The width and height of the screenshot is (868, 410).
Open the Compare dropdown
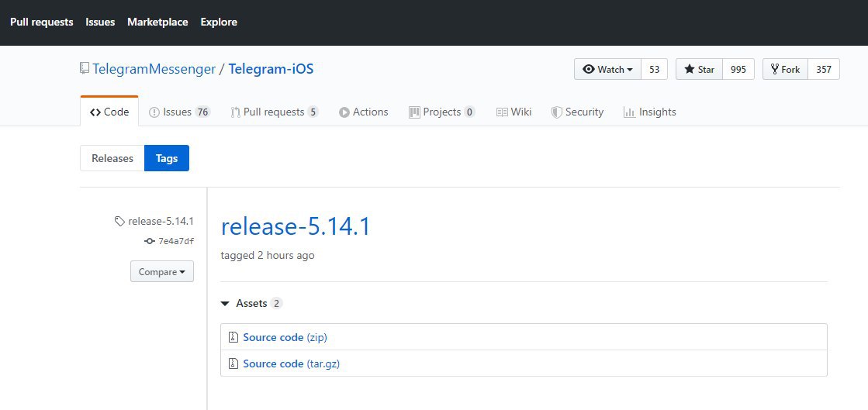pyautogui.click(x=162, y=272)
